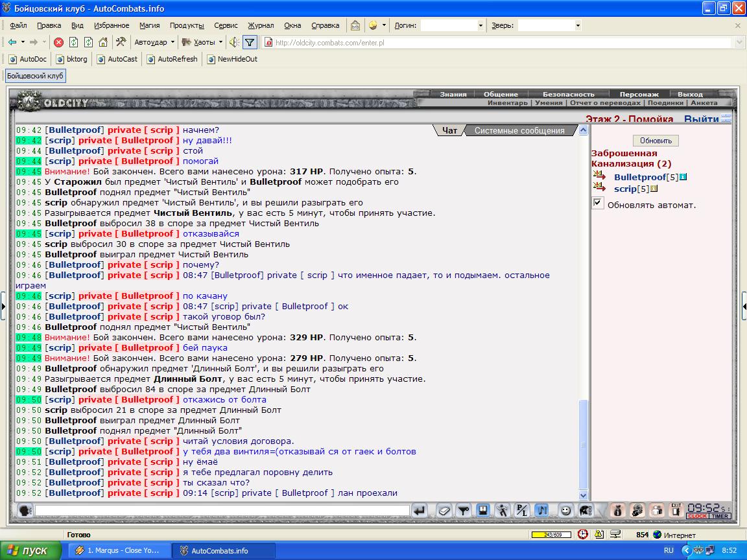Click the yellow warning status bar icon

pyautogui.click(x=599, y=534)
